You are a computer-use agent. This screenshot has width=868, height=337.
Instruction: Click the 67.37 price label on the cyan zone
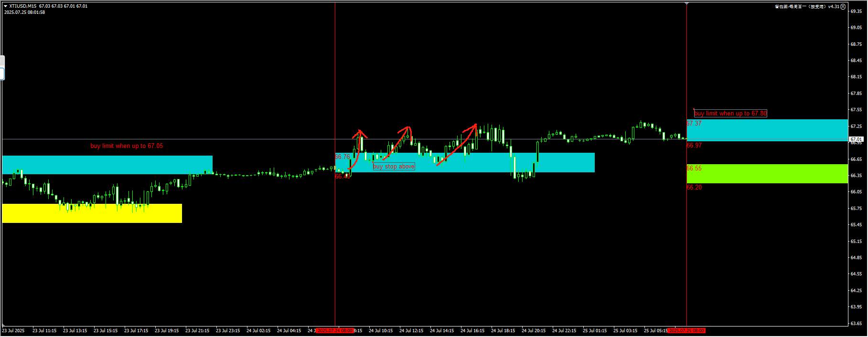pyautogui.click(x=694, y=124)
